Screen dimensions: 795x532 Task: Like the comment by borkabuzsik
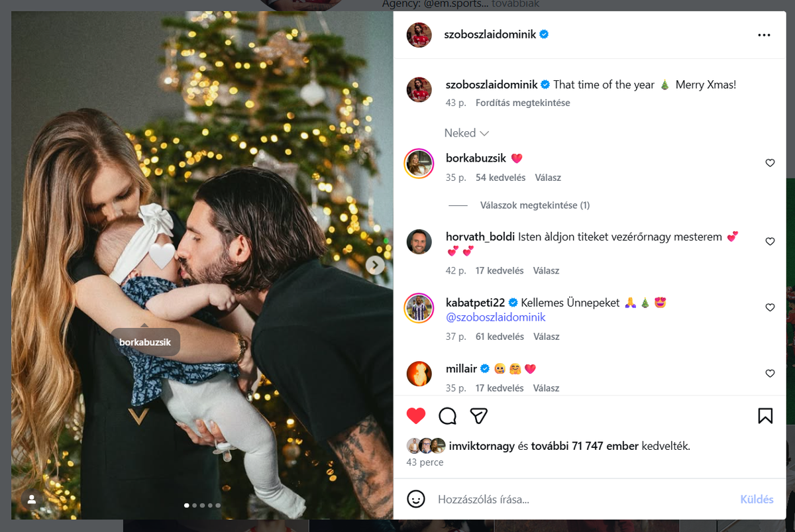point(770,163)
